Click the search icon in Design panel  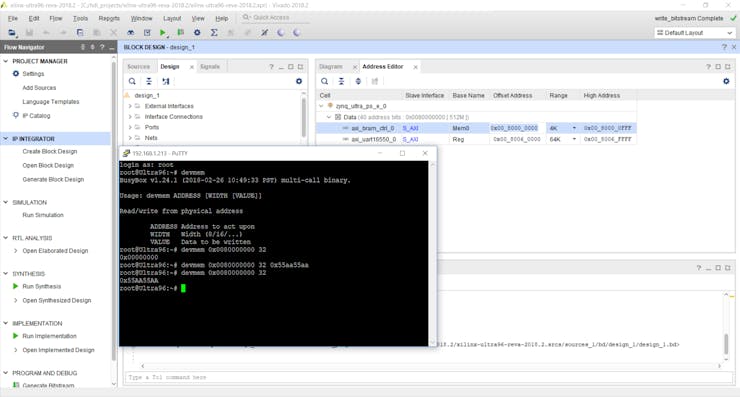tap(133, 81)
